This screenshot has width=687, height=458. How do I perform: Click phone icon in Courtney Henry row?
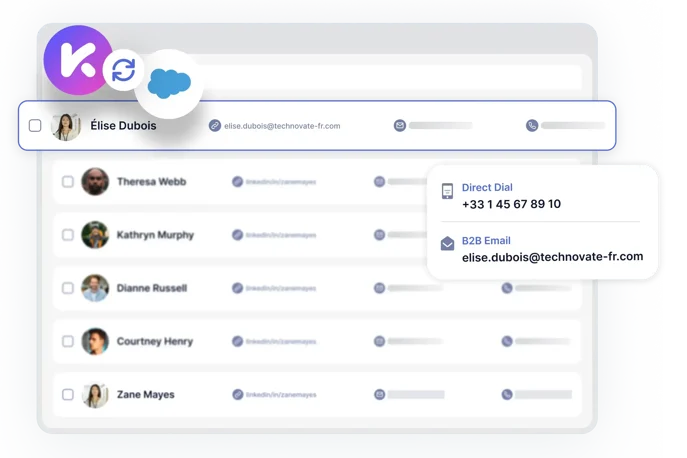pyautogui.click(x=507, y=341)
